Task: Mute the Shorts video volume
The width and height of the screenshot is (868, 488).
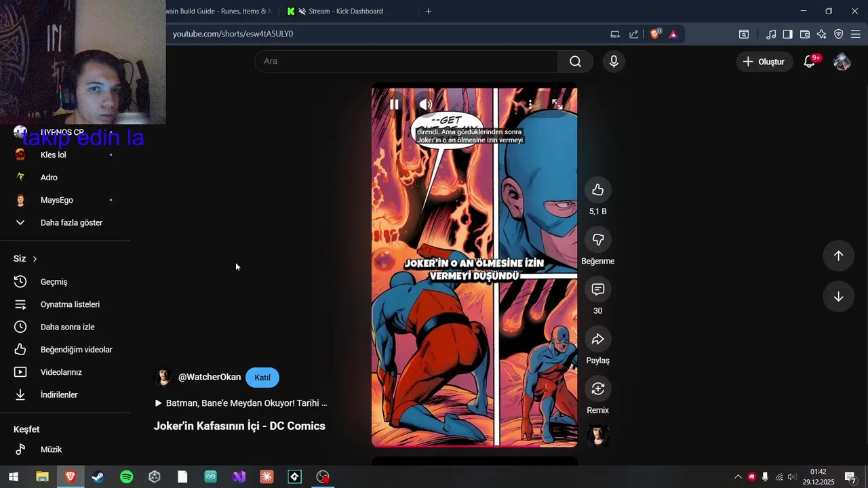Action: (426, 104)
